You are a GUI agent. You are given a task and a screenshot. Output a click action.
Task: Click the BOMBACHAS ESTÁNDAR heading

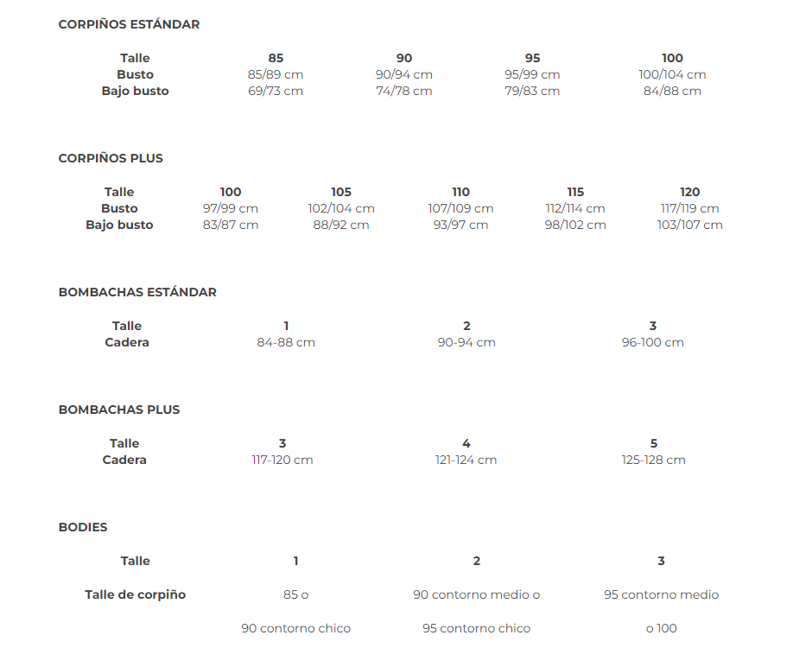tap(137, 293)
